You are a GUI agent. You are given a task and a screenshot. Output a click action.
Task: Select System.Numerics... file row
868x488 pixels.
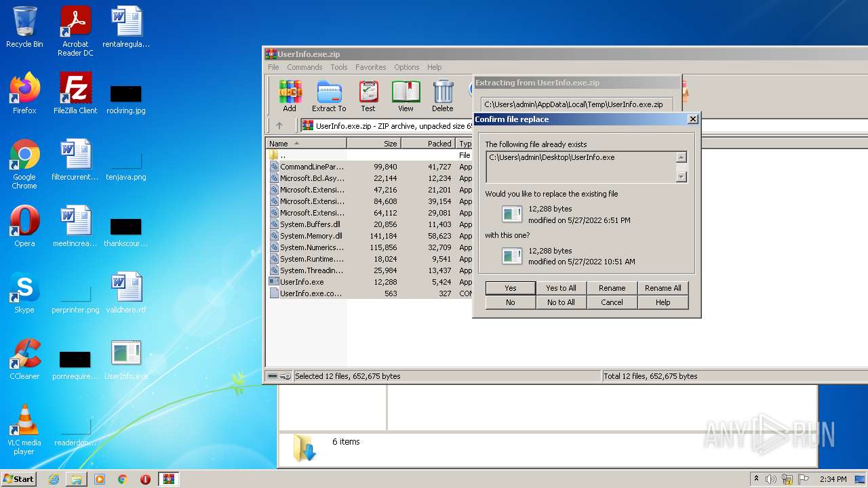click(x=370, y=247)
